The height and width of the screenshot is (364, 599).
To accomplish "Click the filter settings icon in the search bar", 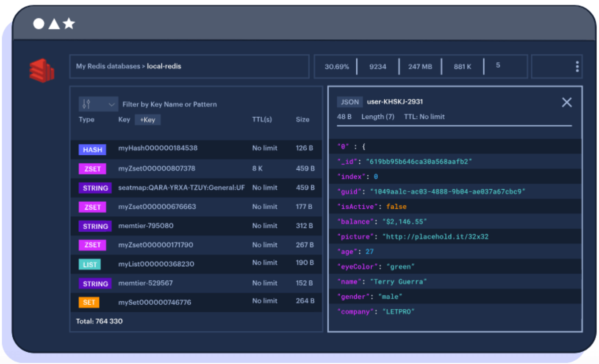I will click(x=86, y=104).
